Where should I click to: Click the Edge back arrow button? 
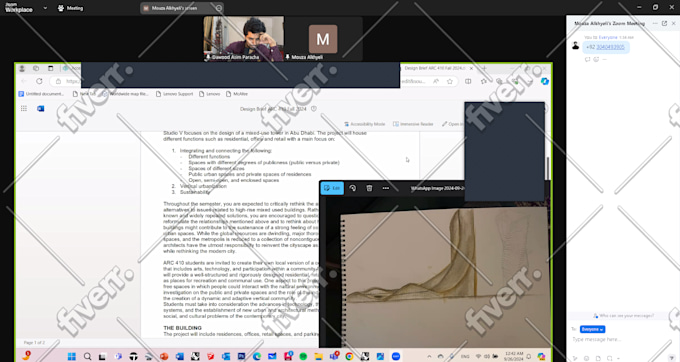click(x=24, y=81)
